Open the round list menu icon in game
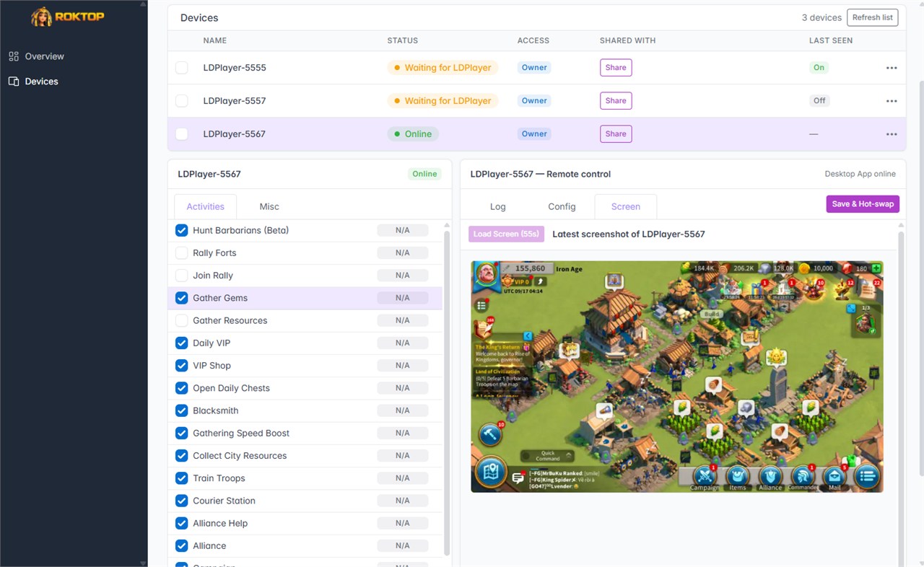 coord(867,476)
